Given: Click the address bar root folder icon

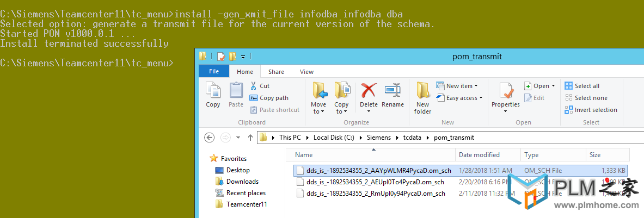Looking at the screenshot, I should pos(263,138).
